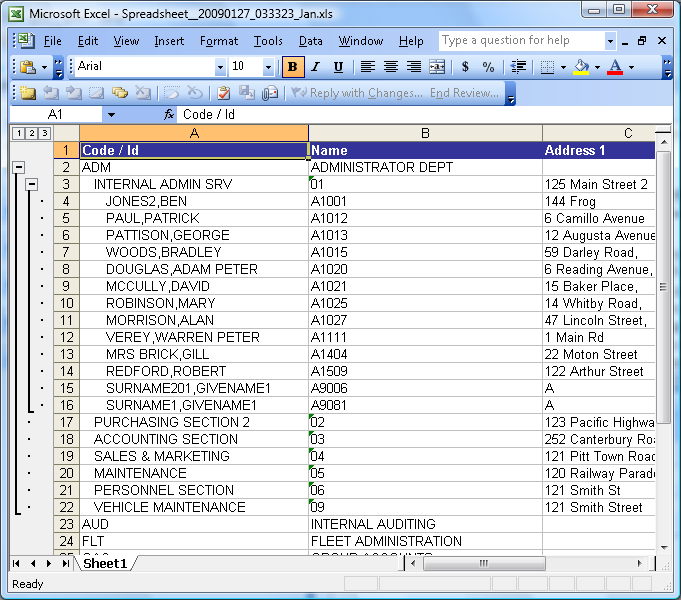Click the Decrease Indent icon

pos(518,67)
